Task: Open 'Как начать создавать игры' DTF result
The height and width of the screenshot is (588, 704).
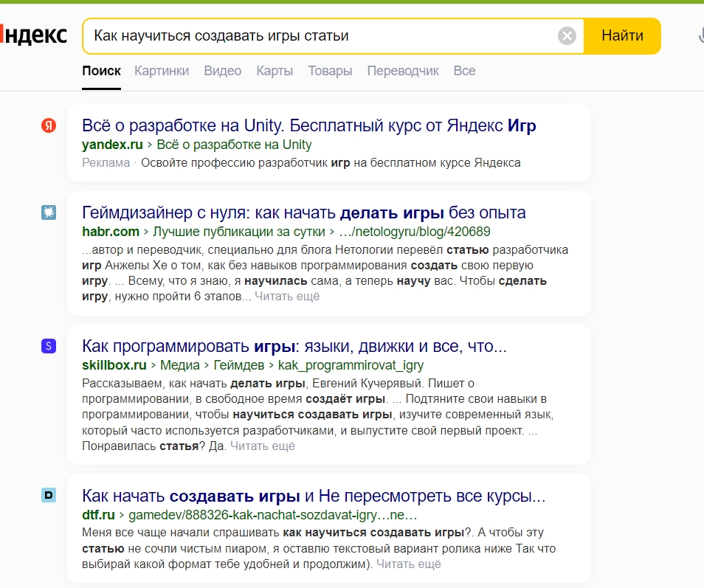Action: click(314, 496)
